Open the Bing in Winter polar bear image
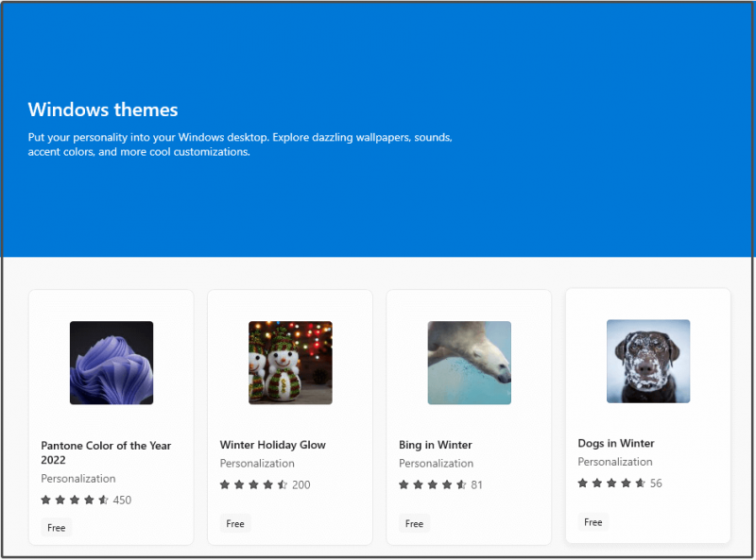Screen dimensions: 756x560 [x=469, y=363]
